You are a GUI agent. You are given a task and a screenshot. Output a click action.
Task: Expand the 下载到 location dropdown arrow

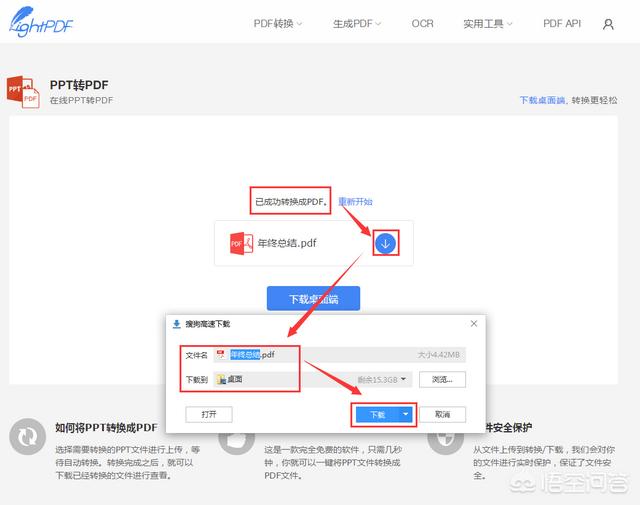tap(404, 379)
